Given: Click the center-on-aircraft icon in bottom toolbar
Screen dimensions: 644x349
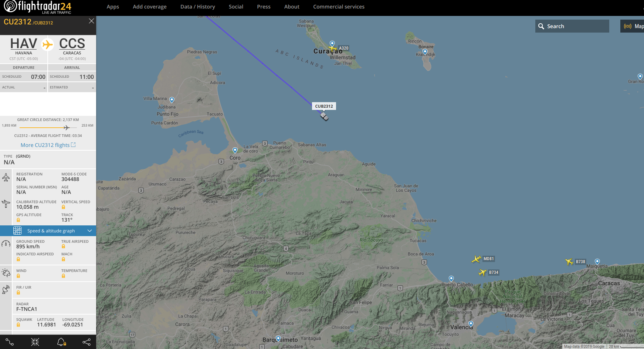Looking at the screenshot, I should (35, 342).
